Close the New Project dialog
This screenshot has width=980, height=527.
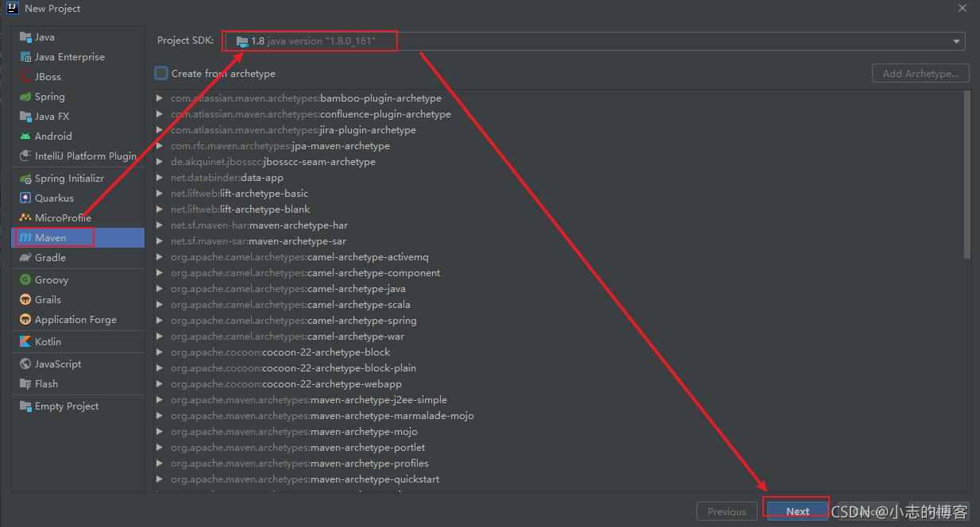coord(962,8)
